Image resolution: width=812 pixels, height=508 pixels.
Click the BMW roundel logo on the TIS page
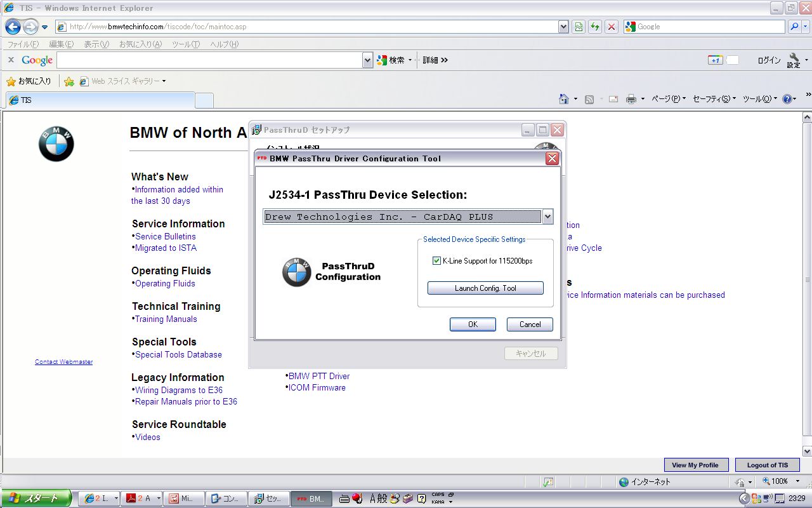tap(56, 144)
